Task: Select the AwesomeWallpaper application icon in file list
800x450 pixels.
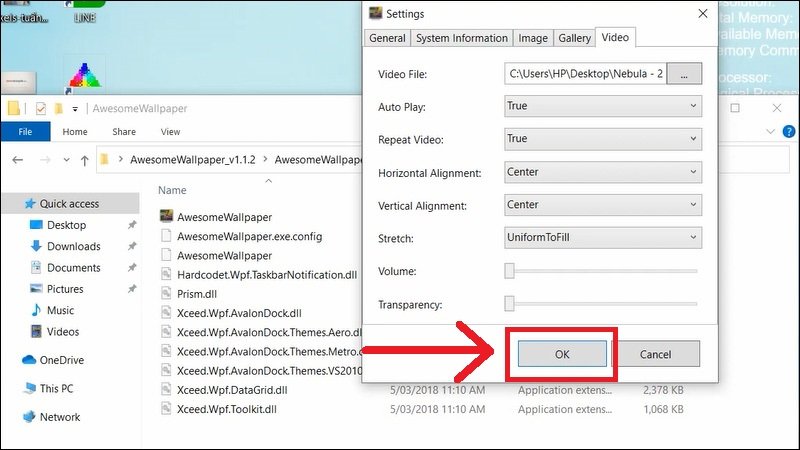Action: pos(168,216)
